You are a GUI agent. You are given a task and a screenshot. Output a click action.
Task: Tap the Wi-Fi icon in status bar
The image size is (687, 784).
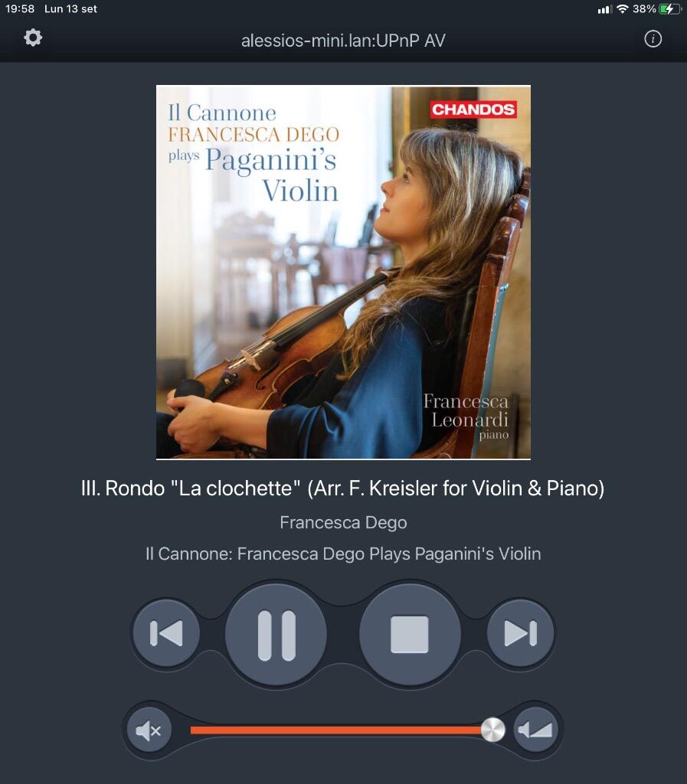click(x=622, y=8)
